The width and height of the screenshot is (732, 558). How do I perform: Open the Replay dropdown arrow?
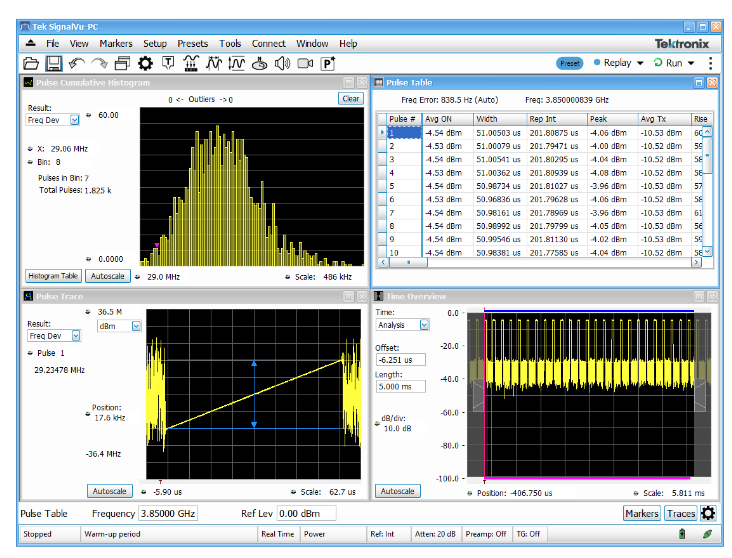point(640,63)
